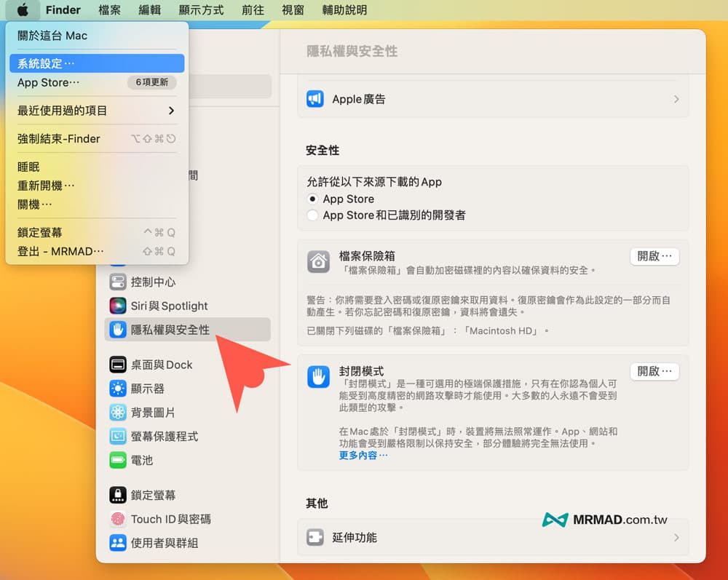Click the 顯示器 sun icon
Image resolution: width=728 pixels, height=580 pixels.
(117, 389)
